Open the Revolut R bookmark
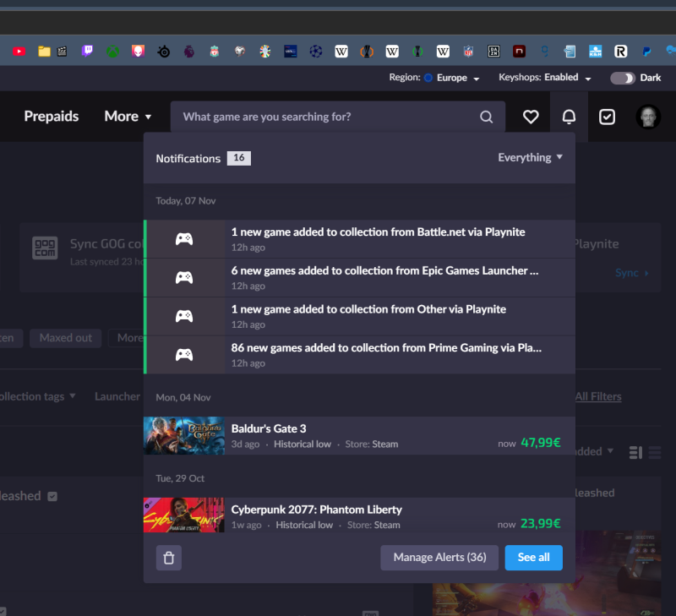The width and height of the screenshot is (676, 616). (x=621, y=52)
